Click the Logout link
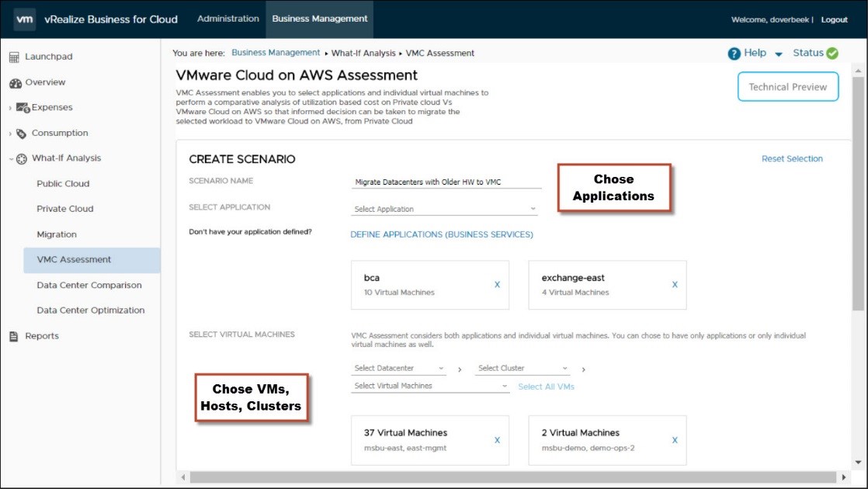This screenshot has width=868, height=489. tap(835, 19)
